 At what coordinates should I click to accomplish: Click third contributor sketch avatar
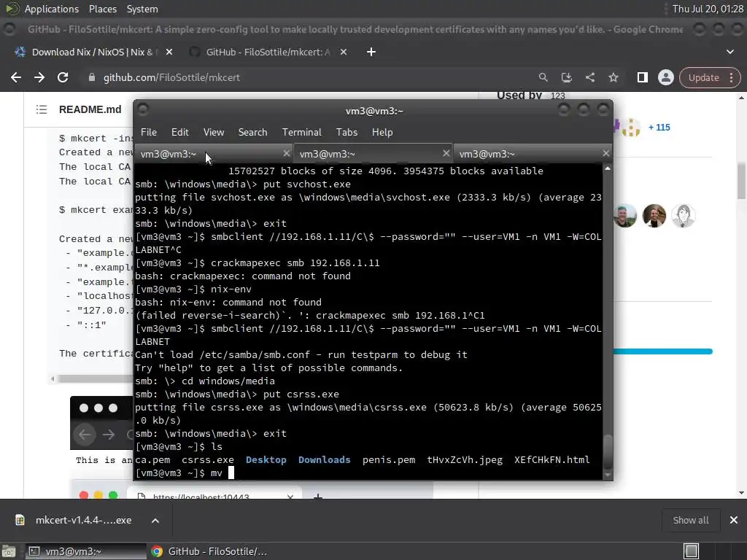click(x=683, y=216)
